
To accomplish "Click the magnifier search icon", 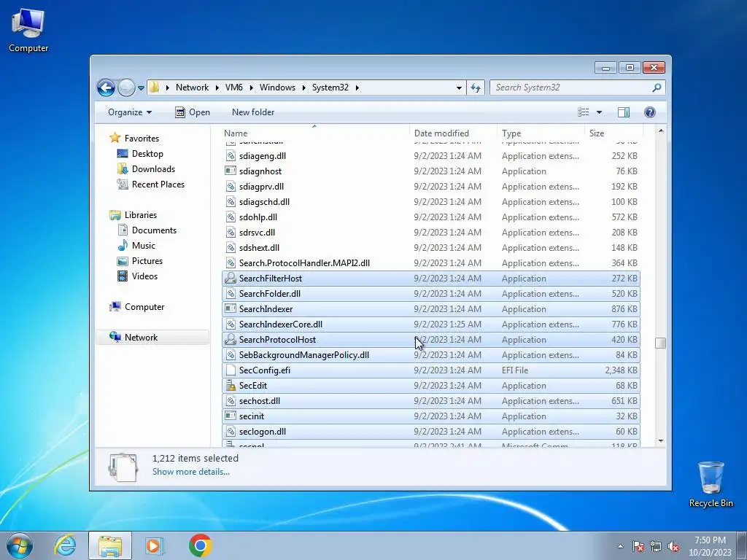I will (x=657, y=87).
